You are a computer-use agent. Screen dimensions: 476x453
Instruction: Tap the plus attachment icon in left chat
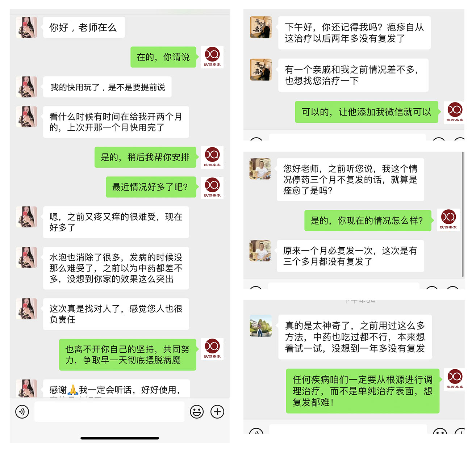coord(217,412)
